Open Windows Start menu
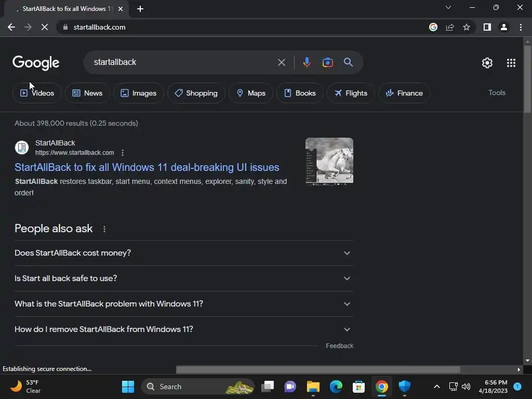This screenshot has height=399, width=532. (x=128, y=387)
